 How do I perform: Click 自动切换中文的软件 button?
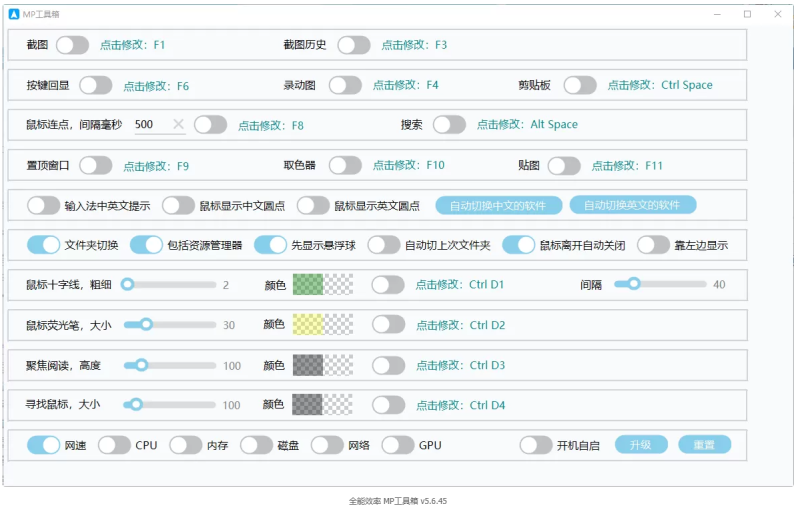[498, 206]
